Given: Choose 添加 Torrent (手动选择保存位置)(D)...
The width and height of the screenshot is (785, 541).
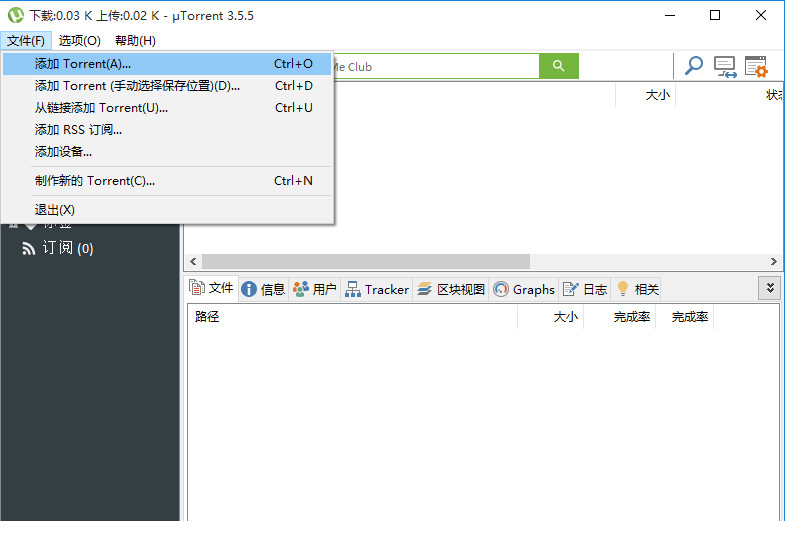Looking at the screenshot, I should pos(167,86).
